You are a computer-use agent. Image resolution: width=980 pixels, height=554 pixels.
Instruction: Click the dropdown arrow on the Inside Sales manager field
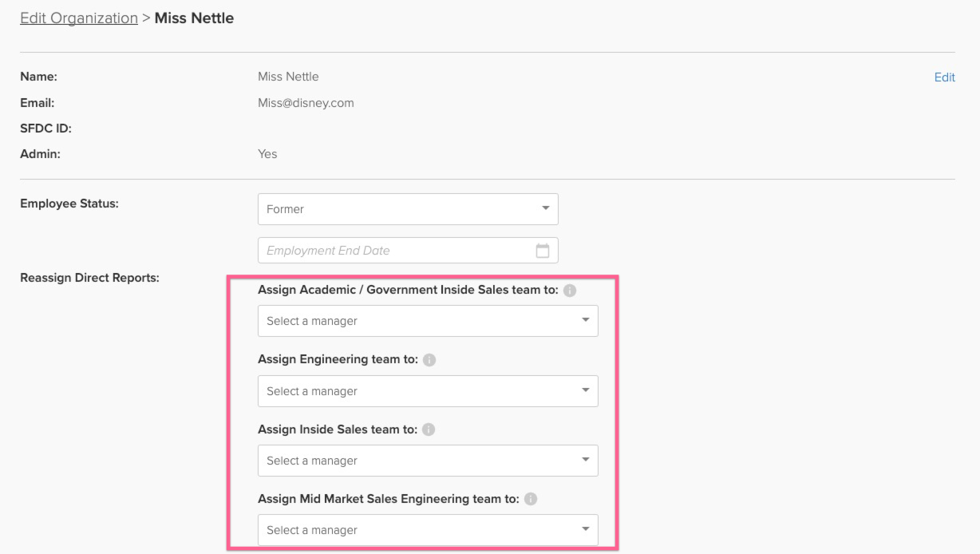pos(587,461)
